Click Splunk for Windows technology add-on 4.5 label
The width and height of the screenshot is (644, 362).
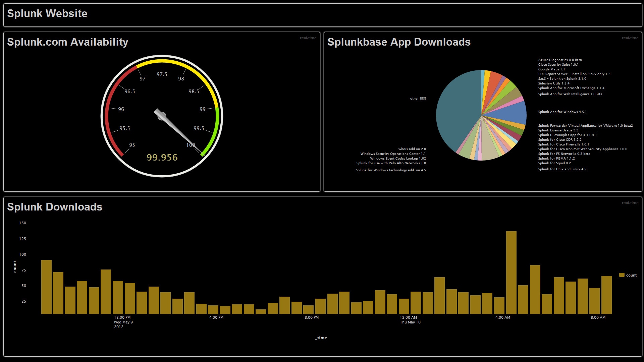point(391,170)
